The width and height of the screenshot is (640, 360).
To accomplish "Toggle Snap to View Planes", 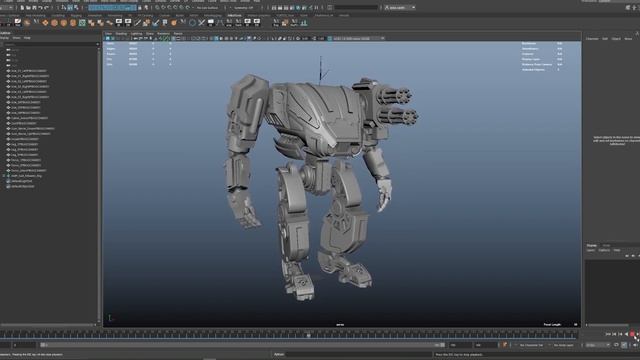I will pos(182,7).
